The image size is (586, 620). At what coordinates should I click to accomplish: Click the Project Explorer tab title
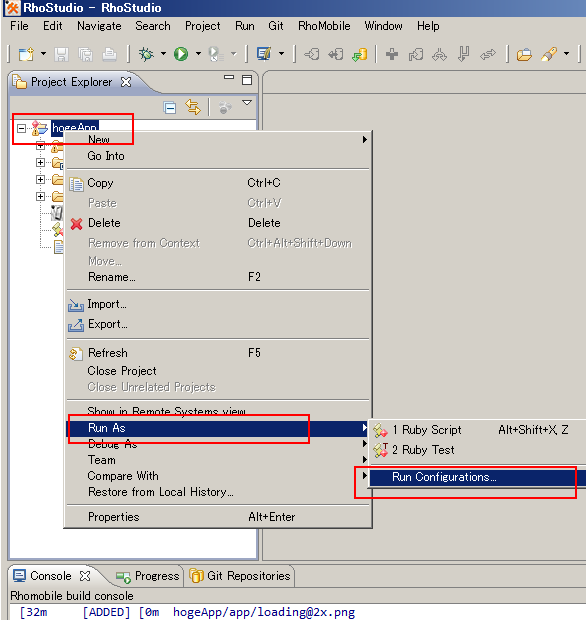(x=72, y=82)
